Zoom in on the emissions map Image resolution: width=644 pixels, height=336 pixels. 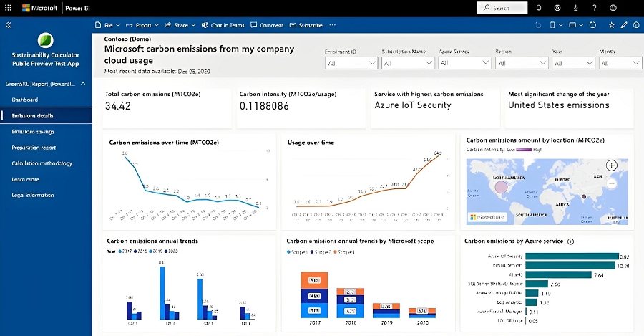611,165
